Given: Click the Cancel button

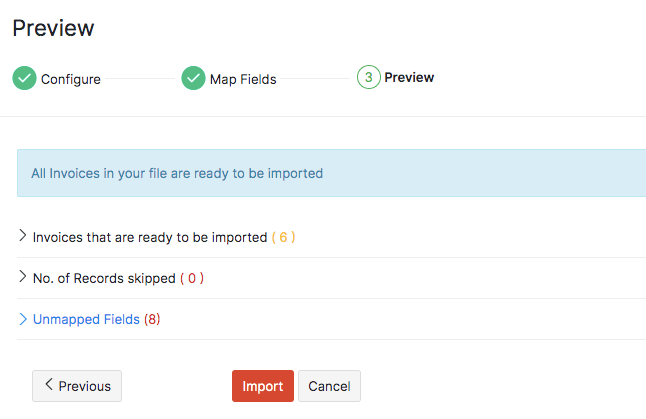Looking at the screenshot, I should click(329, 386).
